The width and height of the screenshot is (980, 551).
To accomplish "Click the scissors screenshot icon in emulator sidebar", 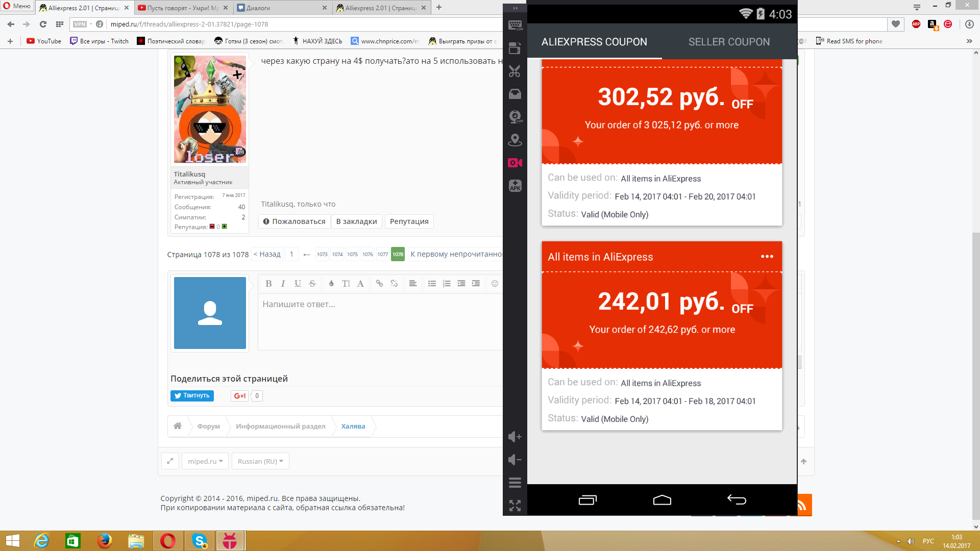I will click(x=514, y=71).
